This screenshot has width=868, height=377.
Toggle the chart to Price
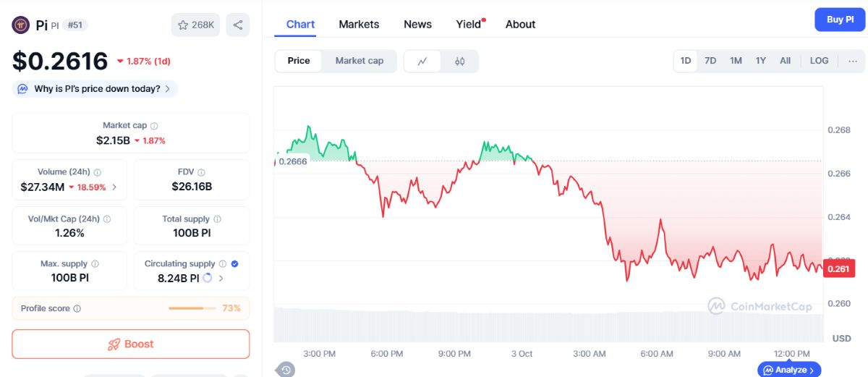(299, 61)
